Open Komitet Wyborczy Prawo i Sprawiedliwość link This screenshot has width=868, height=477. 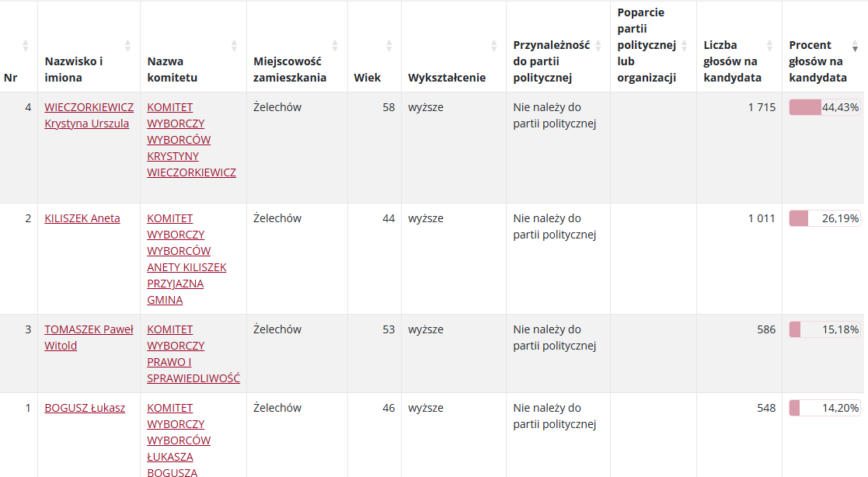[x=193, y=353]
